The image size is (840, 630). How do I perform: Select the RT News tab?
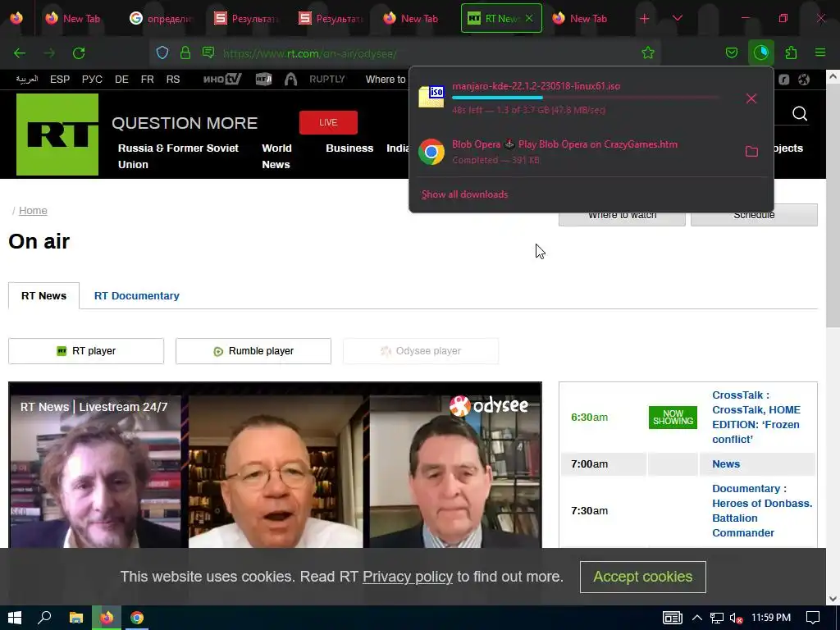coord(44,295)
